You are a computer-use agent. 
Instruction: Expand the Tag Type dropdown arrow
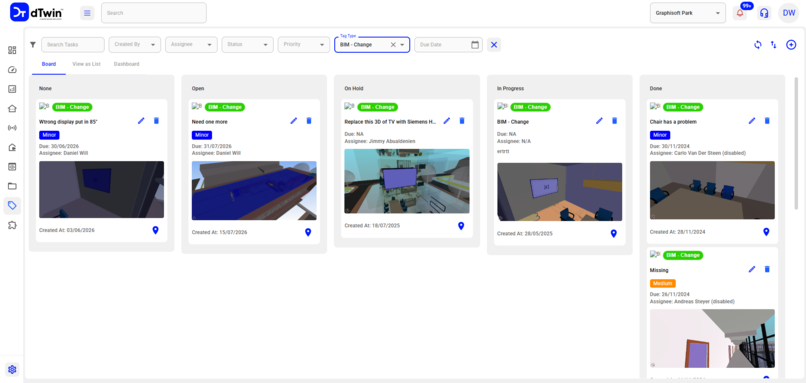click(402, 45)
